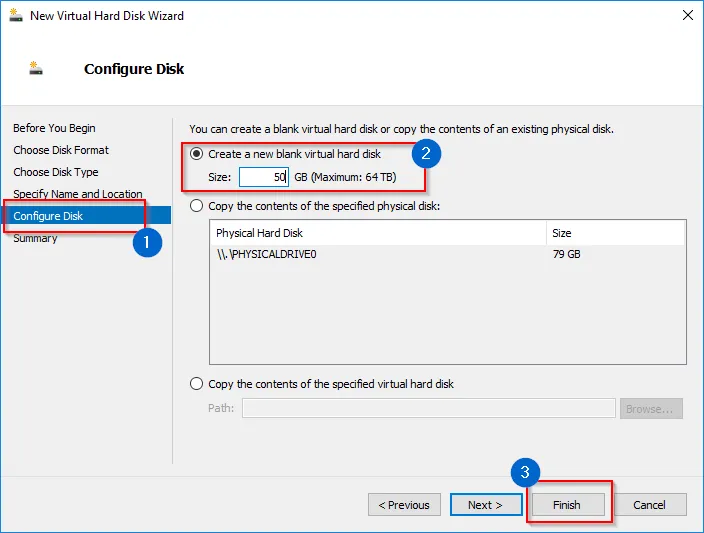Click the 'Finish' button
The image size is (704, 533).
click(x=567, y=505)
